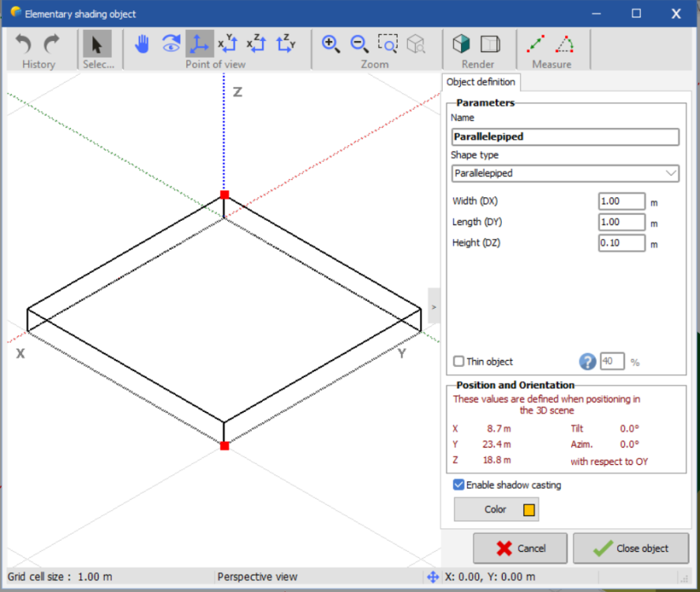Uncheck Enable shadow casting

tap(459, 485)
